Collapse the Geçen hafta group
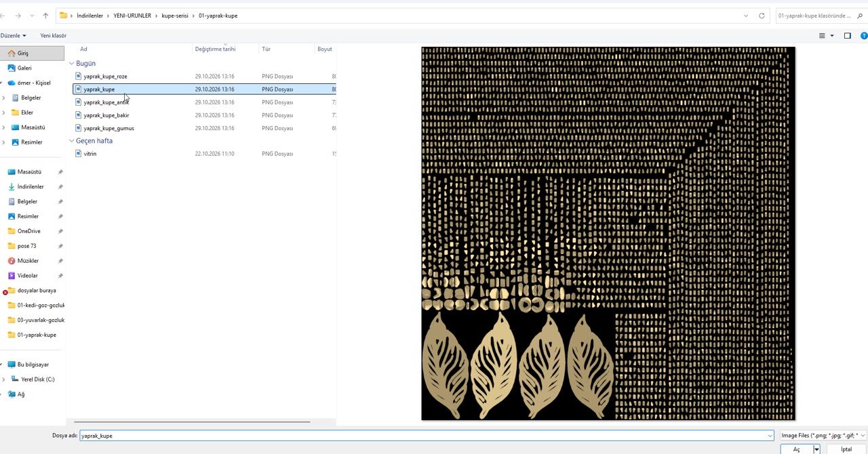Viewport: 868px width, 454px height. click(x=72, y=141)
